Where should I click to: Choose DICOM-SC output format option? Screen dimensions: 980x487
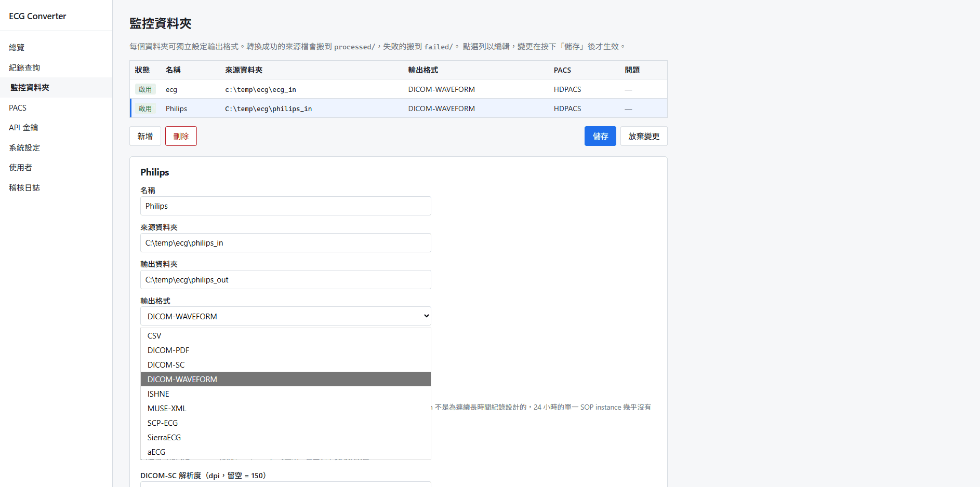click(x=286, y=365)
